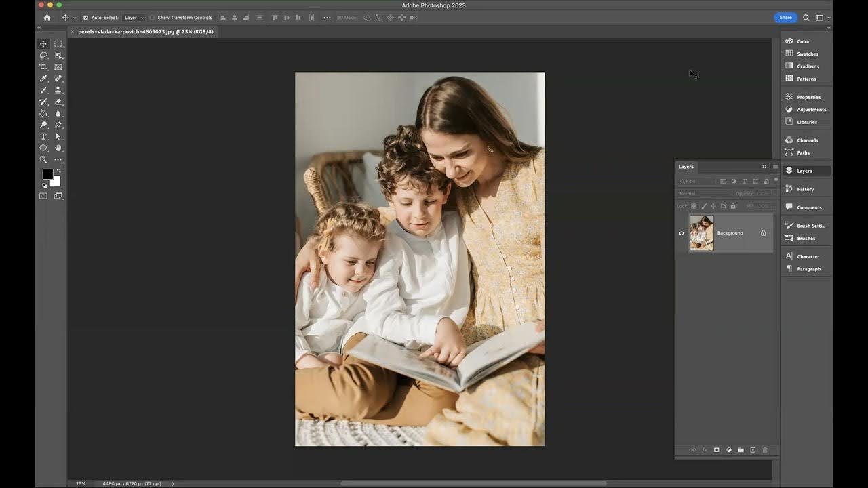
Task: Click the blue Share button
Action: (x=785, y=18)
